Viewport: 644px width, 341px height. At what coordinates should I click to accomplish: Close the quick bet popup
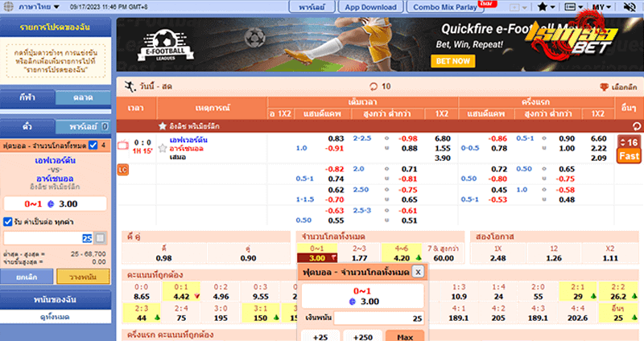[418, 272]
